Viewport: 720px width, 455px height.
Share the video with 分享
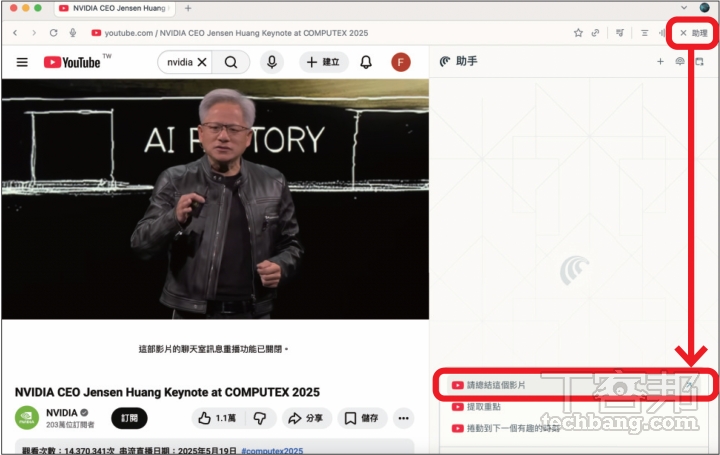[306, 418]
